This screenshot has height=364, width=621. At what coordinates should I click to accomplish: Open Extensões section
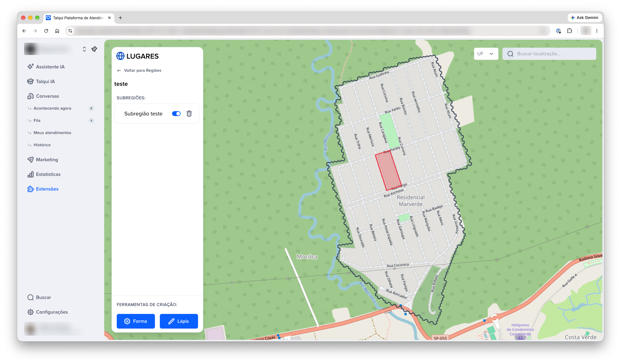(x=47, y=189)
